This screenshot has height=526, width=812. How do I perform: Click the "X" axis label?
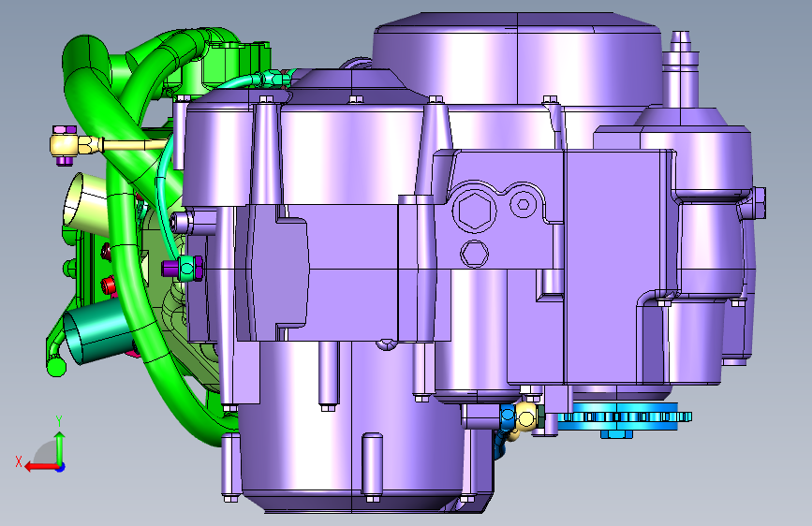click(19, 461)
